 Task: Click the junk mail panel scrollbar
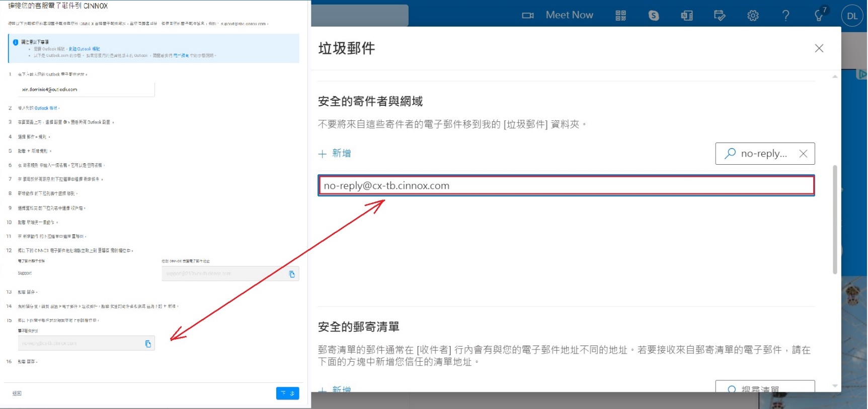(835, 219)
